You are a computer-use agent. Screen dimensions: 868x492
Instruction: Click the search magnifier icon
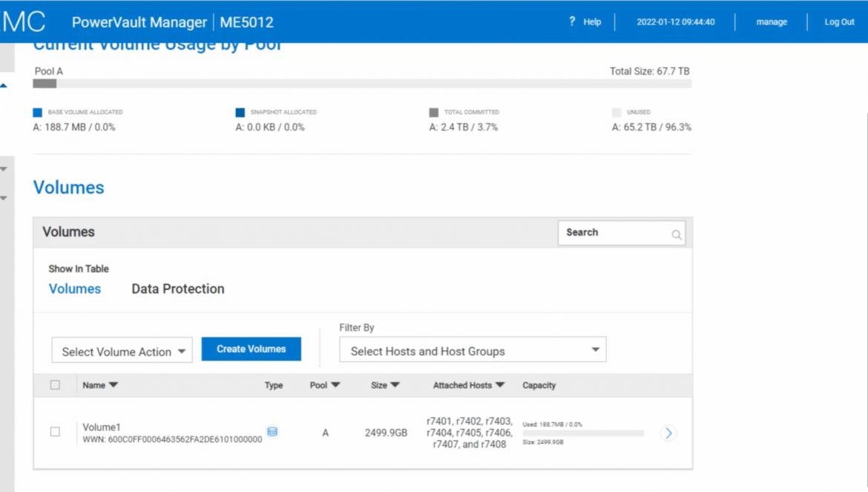click(677, 234)
